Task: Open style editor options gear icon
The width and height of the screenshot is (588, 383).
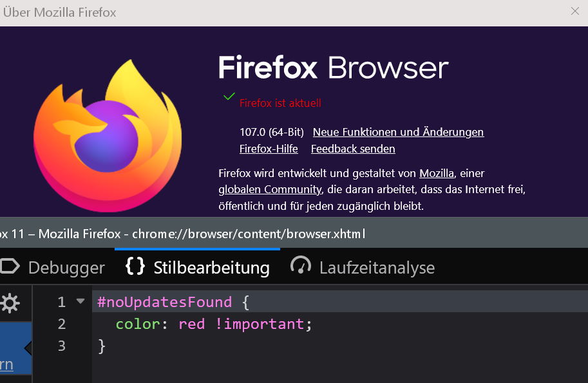Action: (10, 304)
